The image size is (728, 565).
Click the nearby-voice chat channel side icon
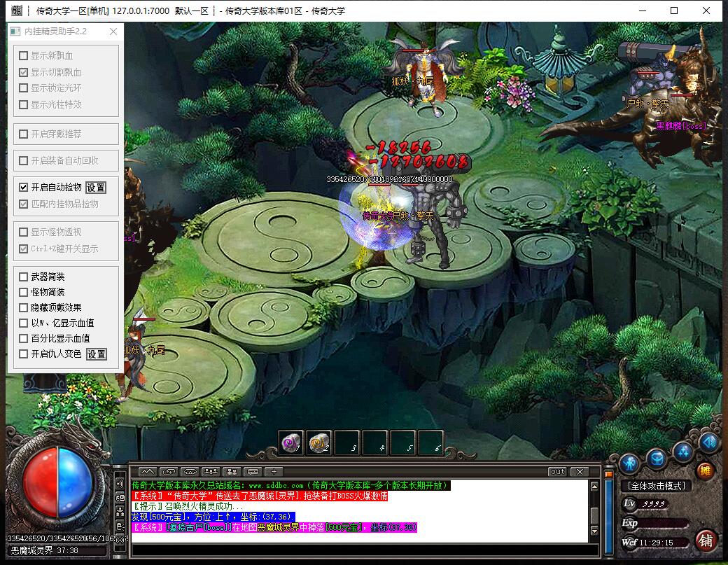coord(120,483)
